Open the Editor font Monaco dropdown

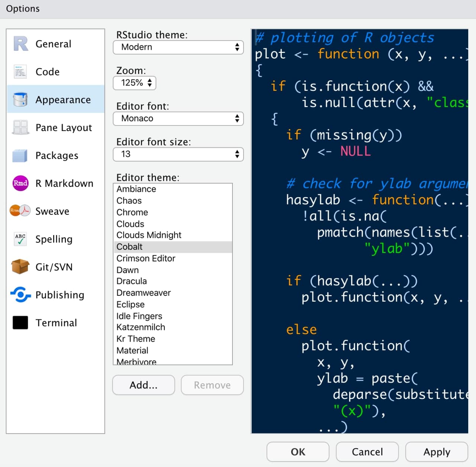(x=178, y=119)
